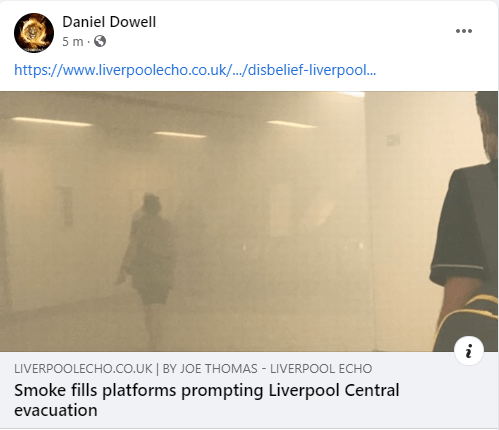499x430 pixels.
Task: Select the dot separator beside the globe icon
Action: pos(88,42)
